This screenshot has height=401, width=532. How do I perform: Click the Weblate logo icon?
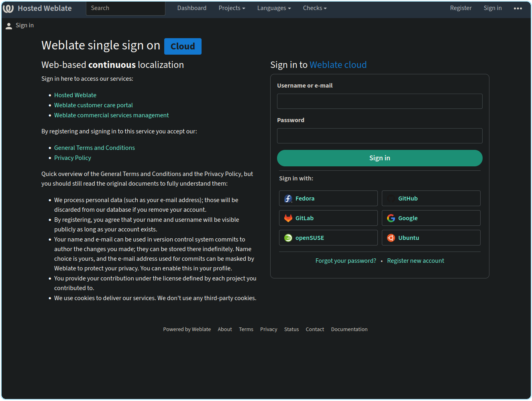pyautogui.click(x=8, y=8)
